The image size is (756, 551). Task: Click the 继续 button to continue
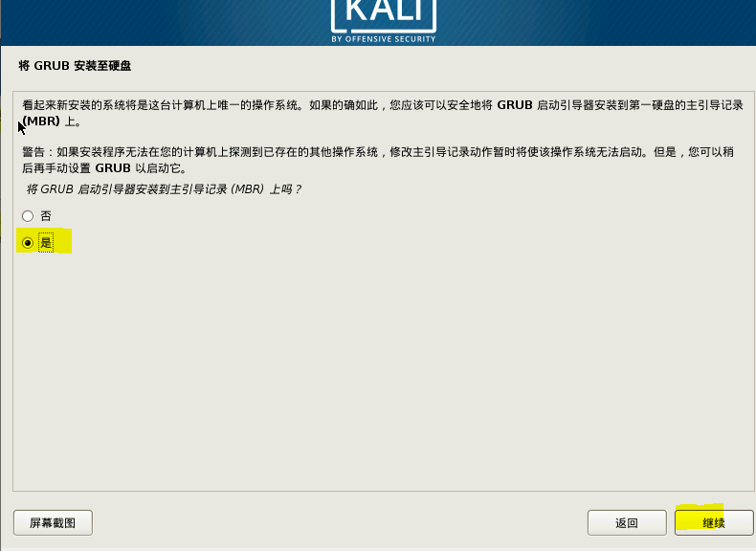click(714, 522)
